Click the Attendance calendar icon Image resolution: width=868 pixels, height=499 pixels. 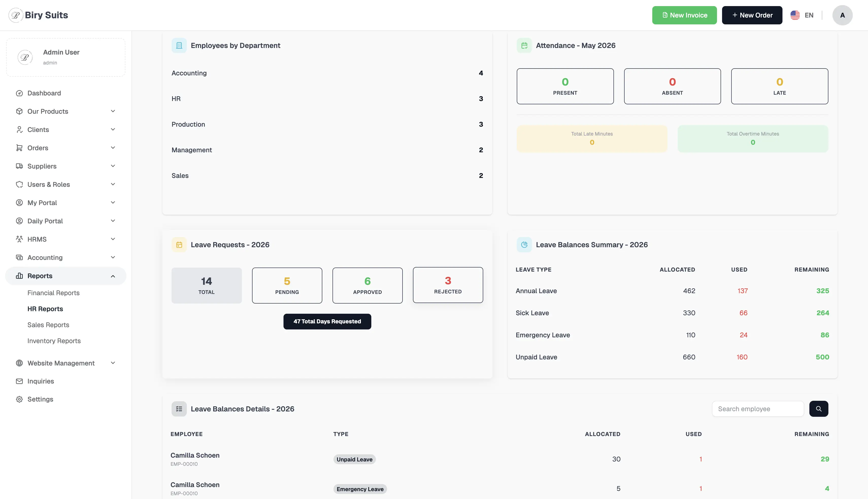point(524,46)
